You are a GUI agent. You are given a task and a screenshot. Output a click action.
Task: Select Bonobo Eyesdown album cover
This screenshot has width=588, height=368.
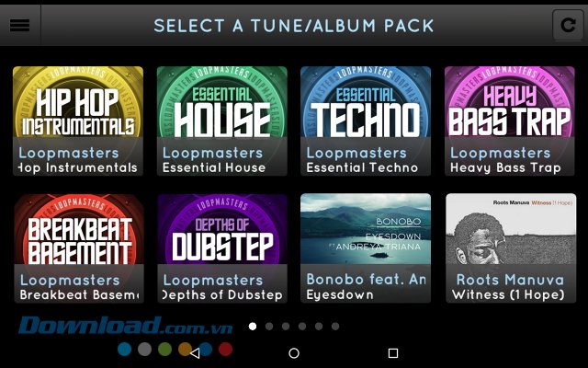(x=366, y=248)
